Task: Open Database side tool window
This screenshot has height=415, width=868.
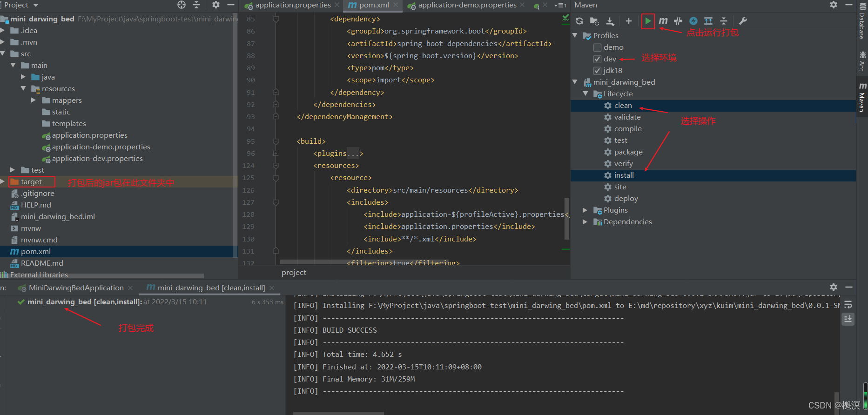Action: tap(862, 21)
